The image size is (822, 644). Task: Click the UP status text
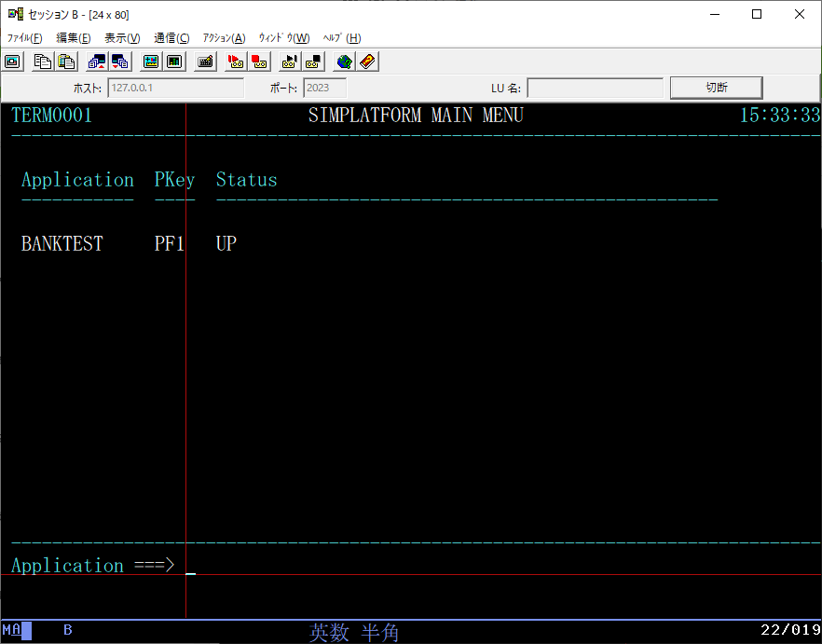[226, 243]
